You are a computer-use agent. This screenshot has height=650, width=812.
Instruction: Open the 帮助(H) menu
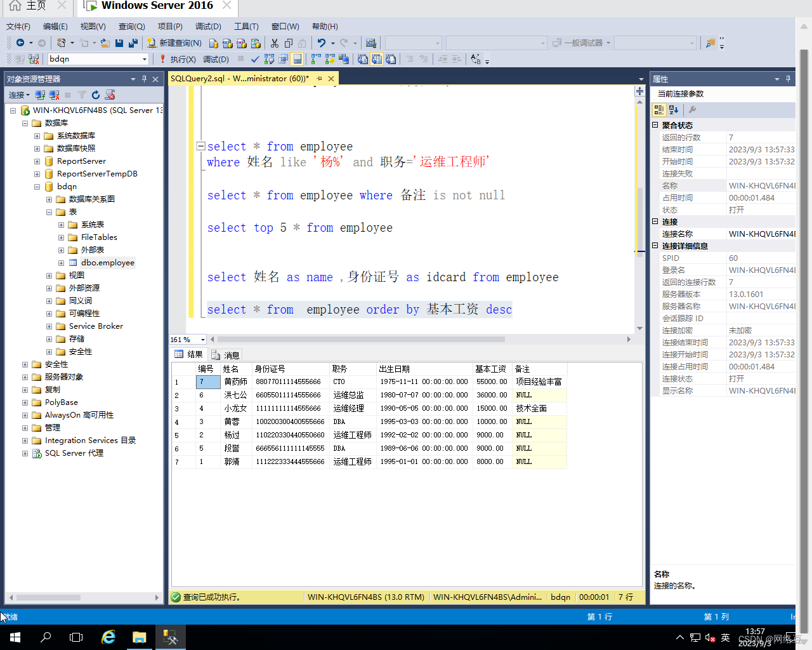[325, 26]
